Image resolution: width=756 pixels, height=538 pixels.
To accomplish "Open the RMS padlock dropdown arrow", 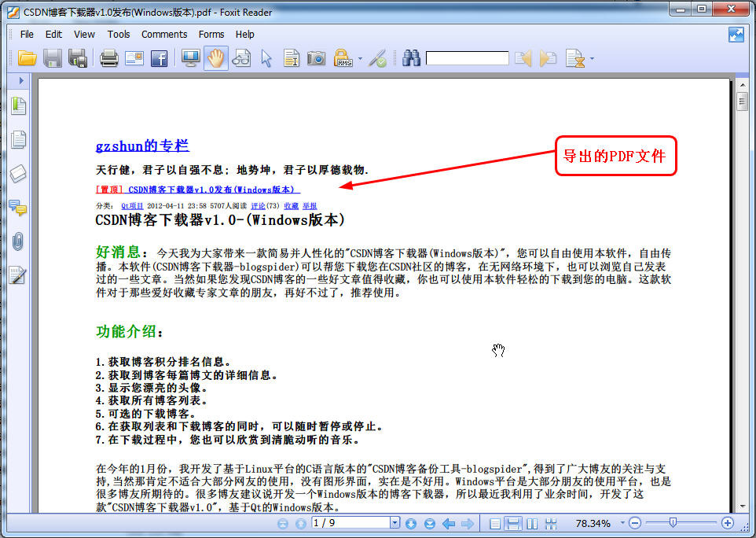I will 360,59.
